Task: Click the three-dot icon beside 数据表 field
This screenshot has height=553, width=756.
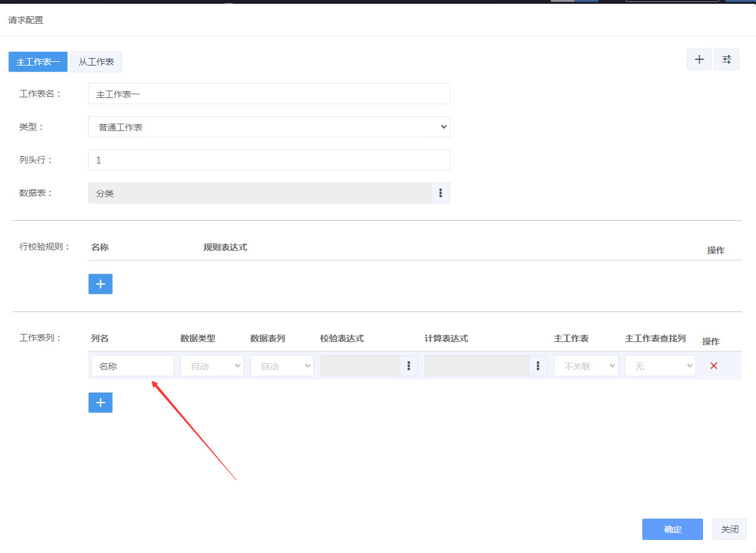Action: (440, 193)
